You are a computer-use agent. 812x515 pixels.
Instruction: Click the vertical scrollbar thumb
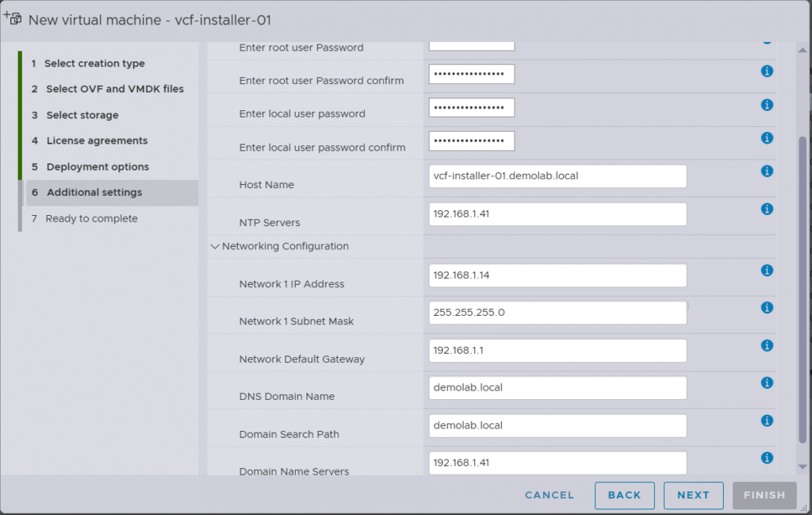point(802,290)
